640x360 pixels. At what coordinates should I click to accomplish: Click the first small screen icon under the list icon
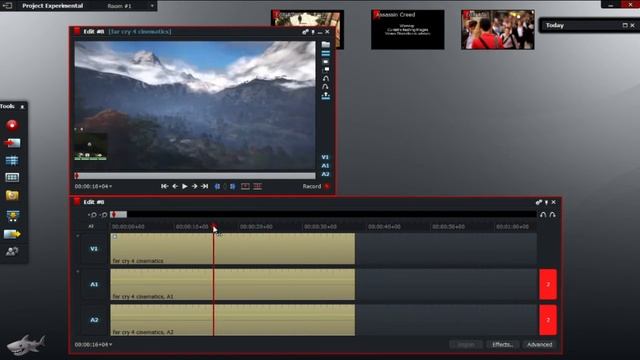tap(326, 62)
